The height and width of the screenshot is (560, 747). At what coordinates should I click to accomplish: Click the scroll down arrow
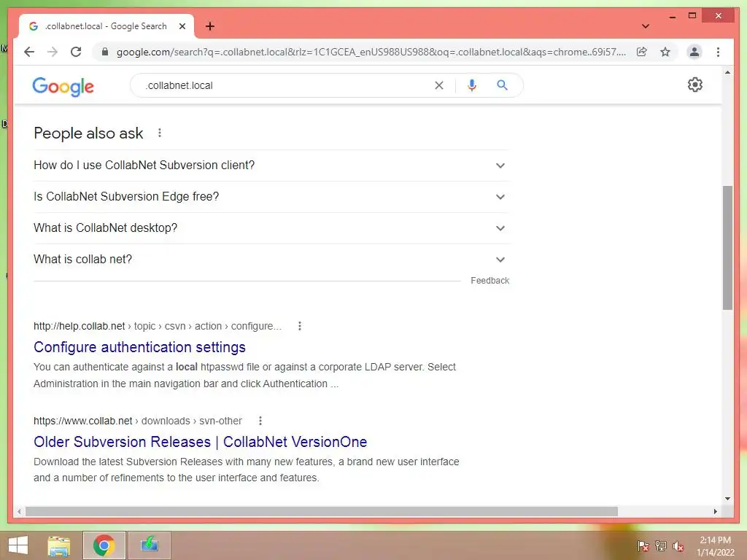pyautogui.click(x=727, y=499)
